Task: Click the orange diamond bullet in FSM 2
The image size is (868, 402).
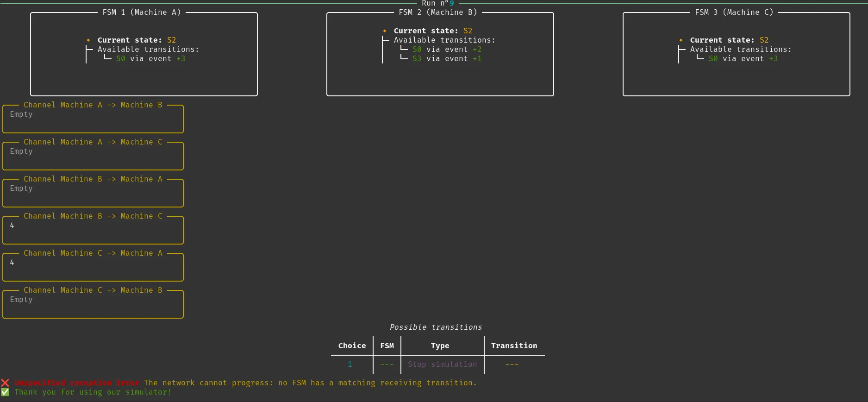Action: 385,31
